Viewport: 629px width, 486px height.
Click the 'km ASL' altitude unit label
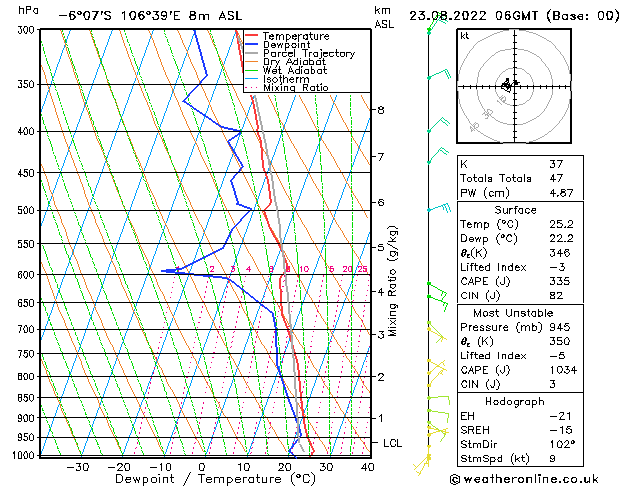384,17
